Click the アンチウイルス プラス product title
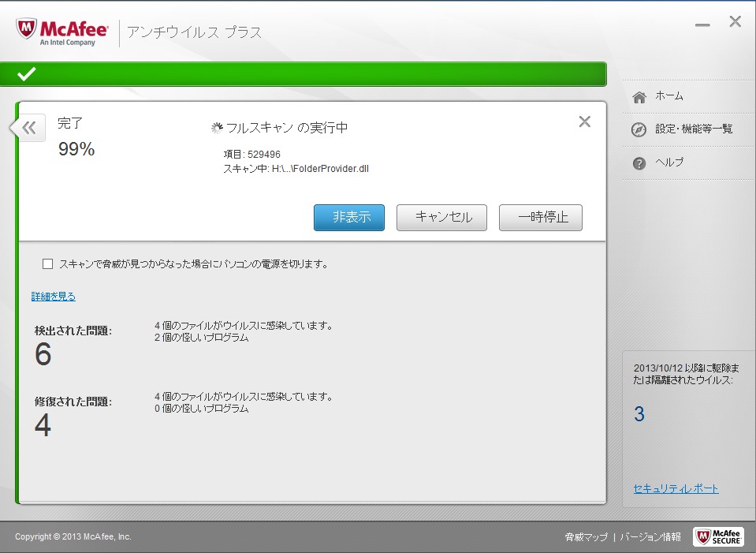 coord(194,32)
